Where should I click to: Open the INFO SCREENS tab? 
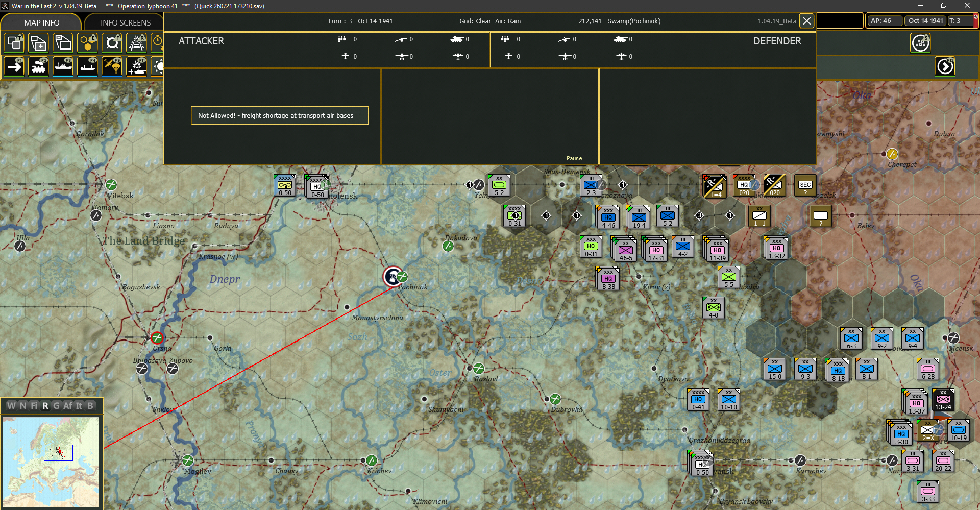(x=125, y=22)
